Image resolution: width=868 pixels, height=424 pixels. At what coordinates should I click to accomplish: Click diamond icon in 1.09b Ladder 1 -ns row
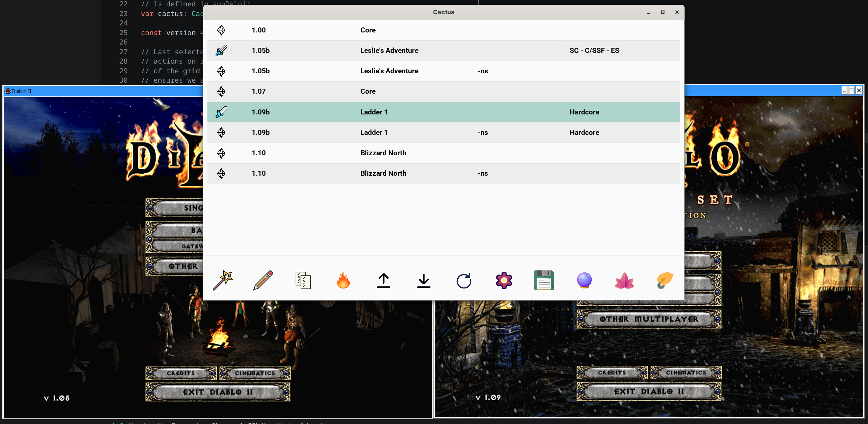[221, 132]
